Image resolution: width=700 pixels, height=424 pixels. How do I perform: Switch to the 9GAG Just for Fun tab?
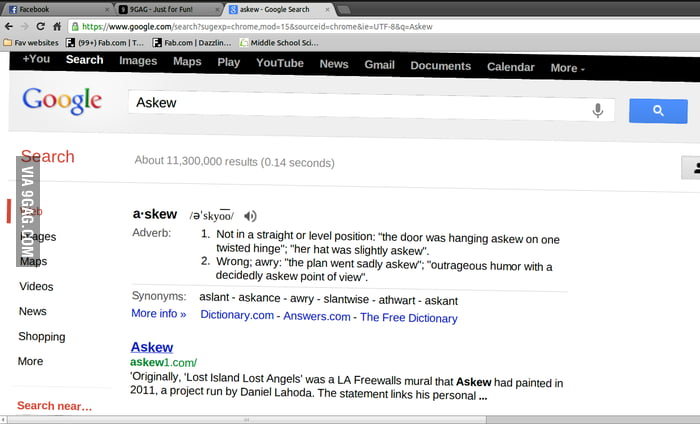coord(169,9)
